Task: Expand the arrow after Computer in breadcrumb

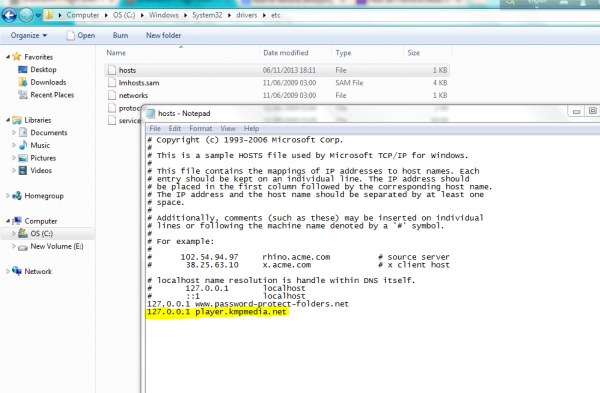Action: click(x=106, y=15)
